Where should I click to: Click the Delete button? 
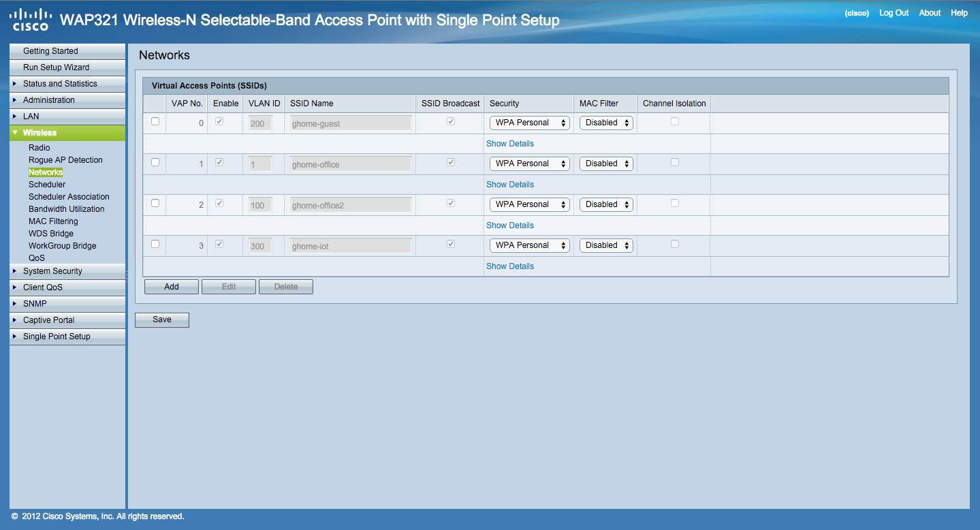pos(286,287)
